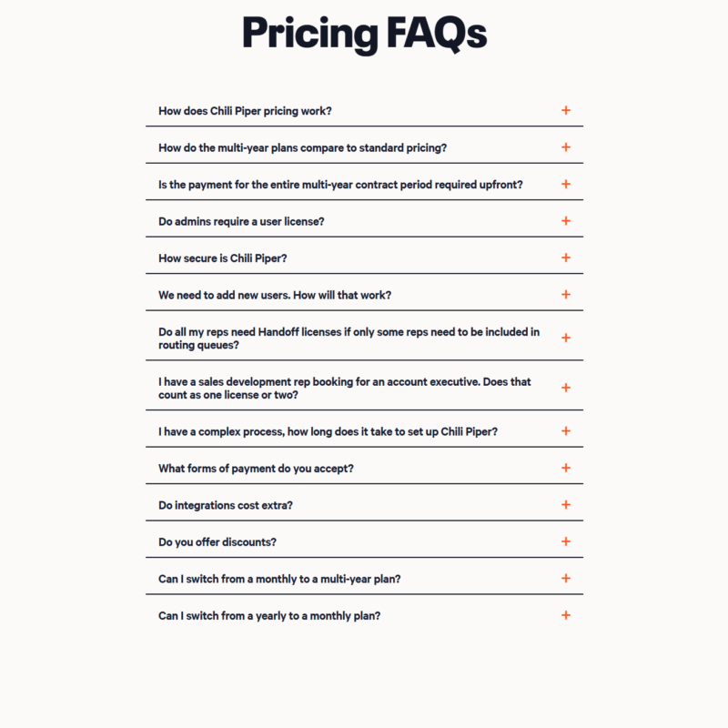This screenshot has width=728, height=728.
Task: Click plus icon next to multi-year plans comparison question
Action: (x=565, y=147)
